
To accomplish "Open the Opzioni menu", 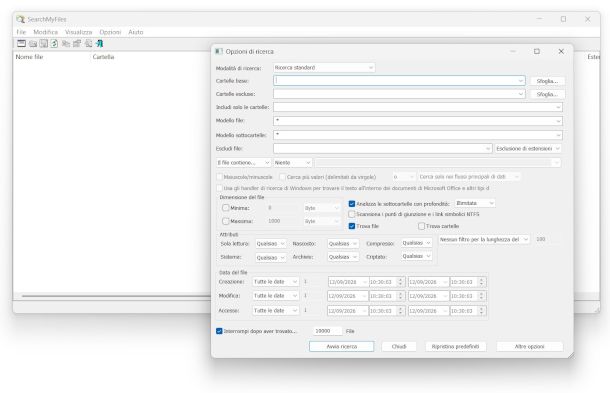I will [x=110, y=32].
